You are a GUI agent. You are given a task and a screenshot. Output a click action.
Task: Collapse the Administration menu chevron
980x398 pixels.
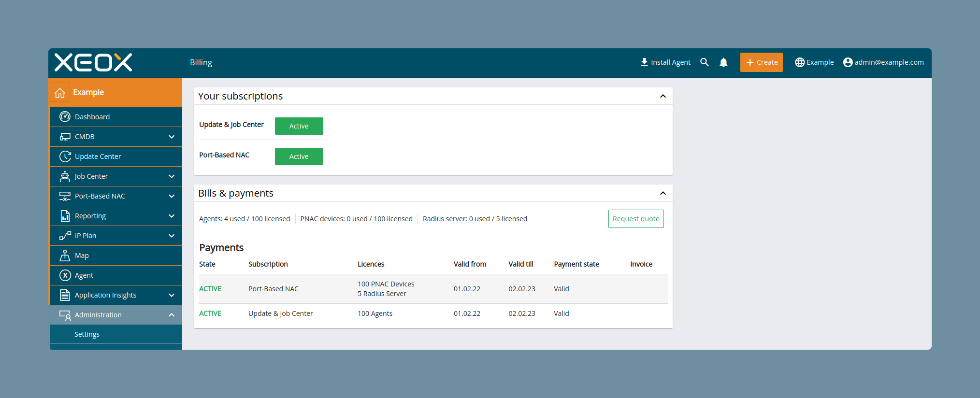point(172,315)
